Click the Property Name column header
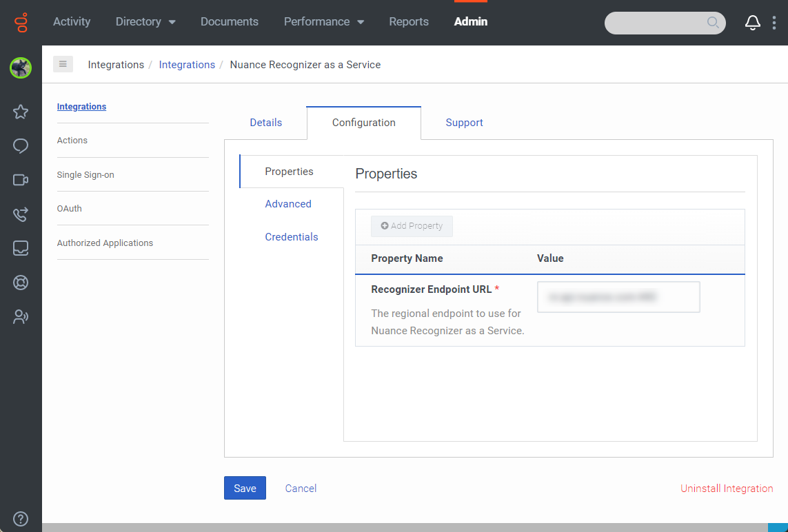The height and width of the screenshot is (532, 788). pos(407,258)
